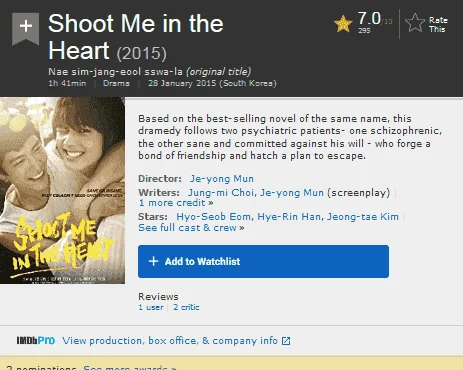The width and height of the screenshot is (463, 370).
Task: View the 1 user review
Action: click(x=151, y=307)
